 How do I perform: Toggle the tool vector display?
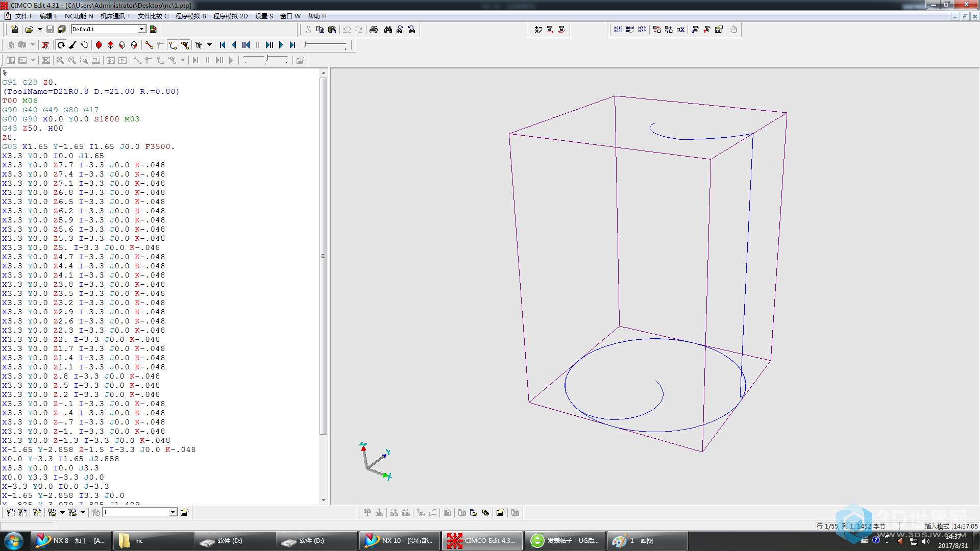(149, 45)
